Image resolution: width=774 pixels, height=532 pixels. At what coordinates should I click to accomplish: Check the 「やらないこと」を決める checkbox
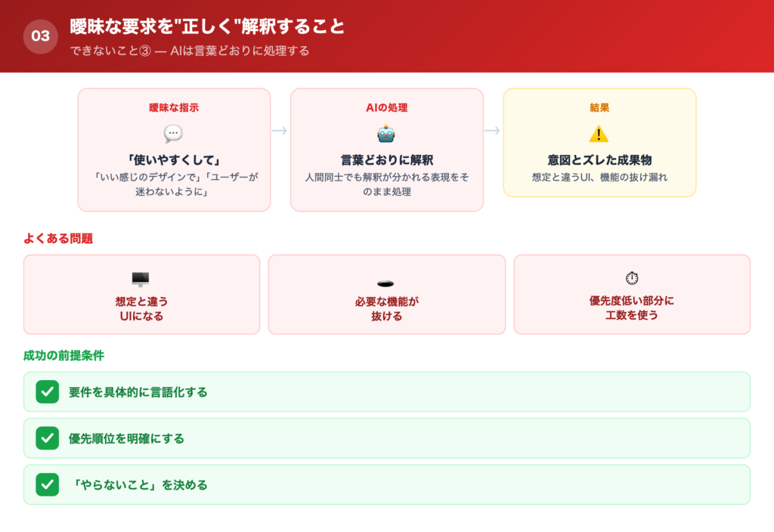tap(47, 484)
